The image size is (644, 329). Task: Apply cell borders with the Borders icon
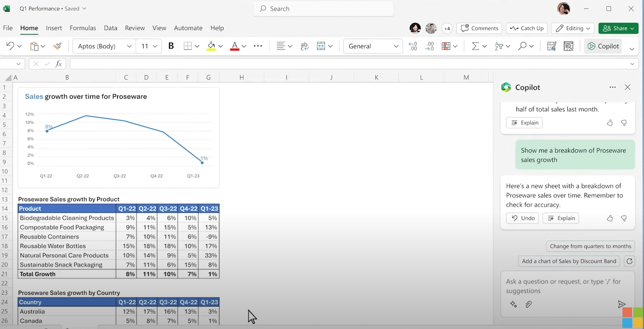188,46
